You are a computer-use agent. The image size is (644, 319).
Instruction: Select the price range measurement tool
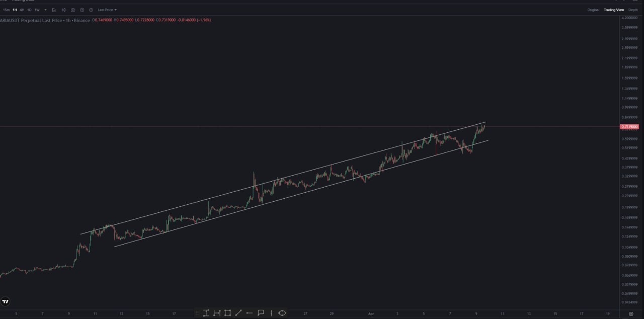pos(206,313)
